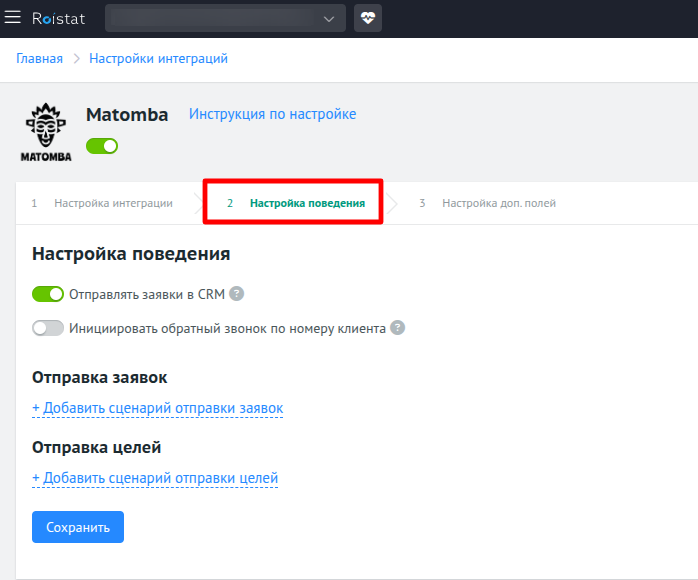
Task: Click '+ Добавить сценарий отправки заявок'
Action: point(157,408)
